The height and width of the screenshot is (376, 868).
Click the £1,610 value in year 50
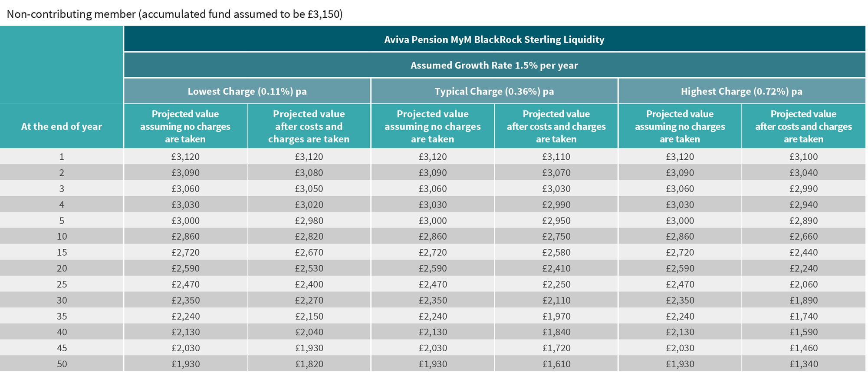[x=556, y=364]
